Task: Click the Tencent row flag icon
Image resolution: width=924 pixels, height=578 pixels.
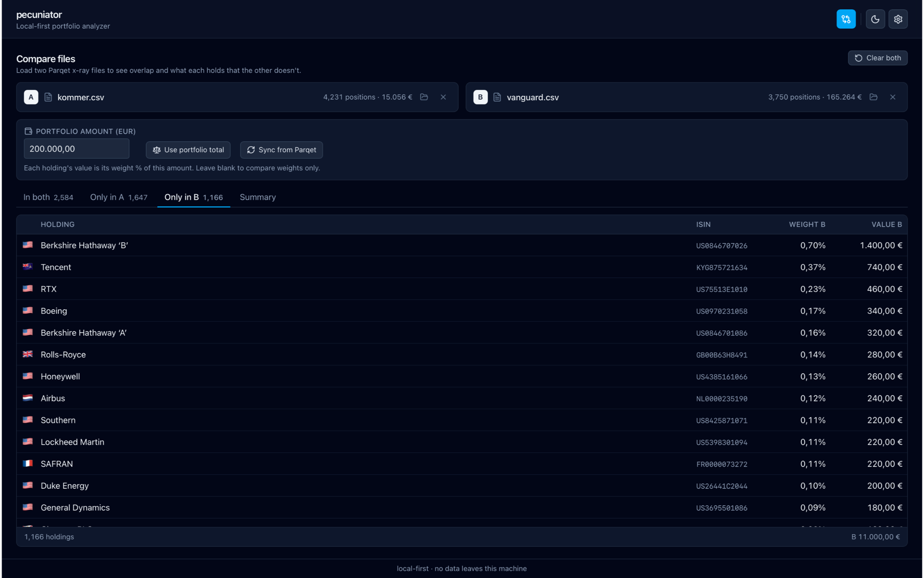Action: [28, 267]
